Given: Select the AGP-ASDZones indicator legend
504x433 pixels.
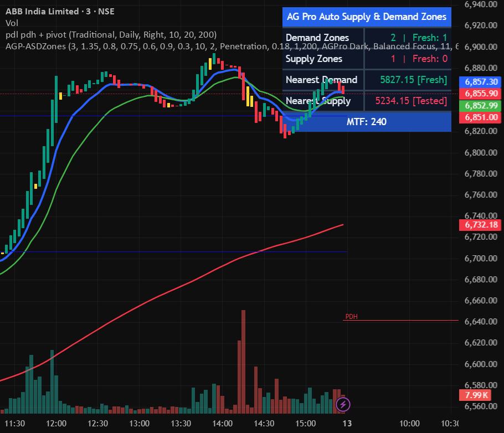Looking at the screenshot, I should 232,47.
